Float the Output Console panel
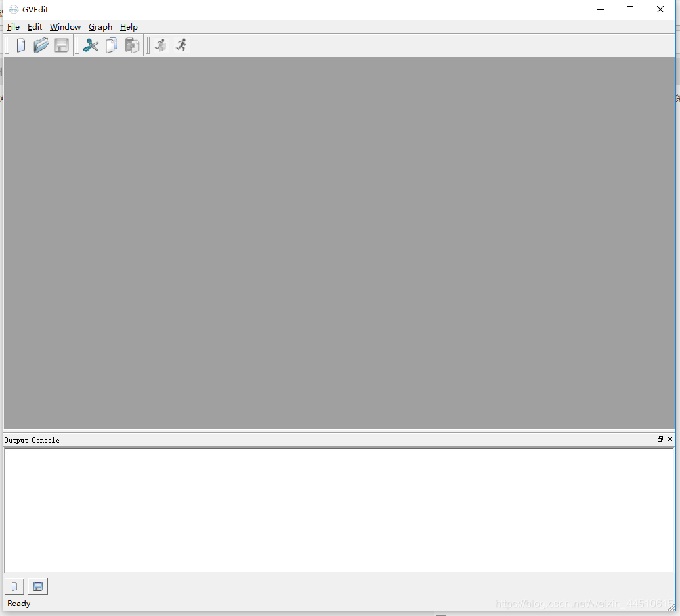Image resolution: width=680 pixels, height=616 pixels. (660, 439)
